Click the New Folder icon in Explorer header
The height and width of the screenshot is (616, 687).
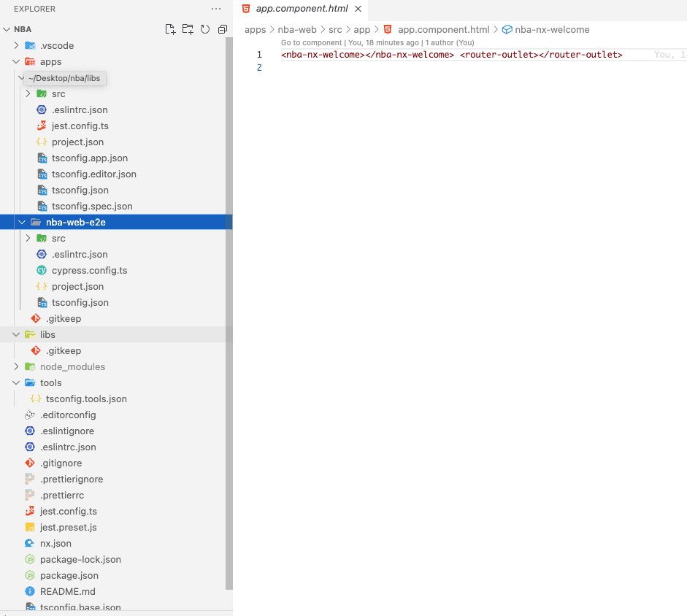[x=188, y=29]
